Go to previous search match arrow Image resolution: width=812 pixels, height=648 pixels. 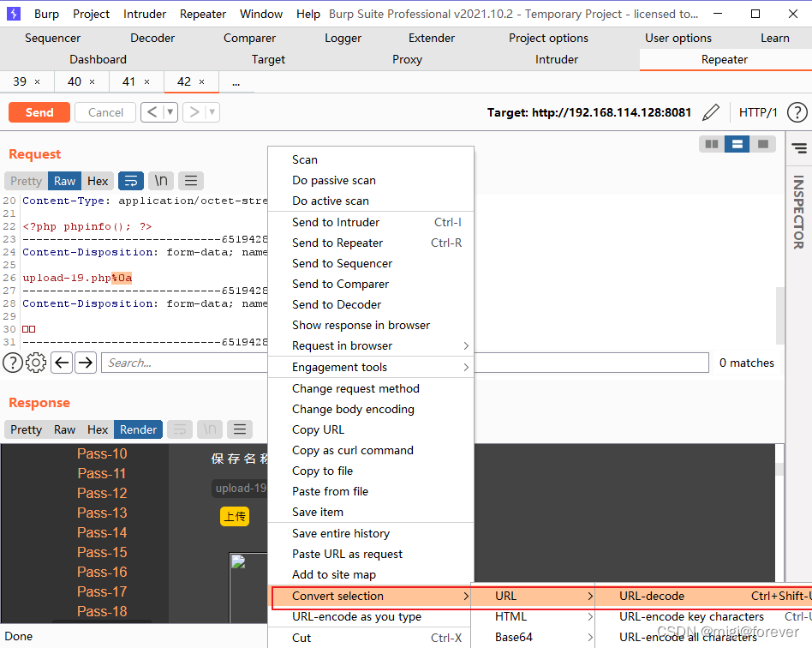[63, 363]
